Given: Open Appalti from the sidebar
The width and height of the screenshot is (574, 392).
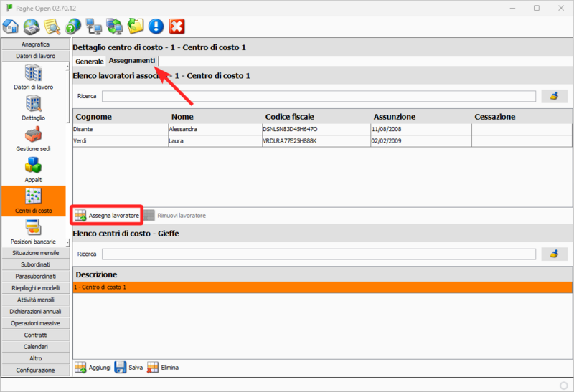Looking at the screenshot, I should (x=33, y=170).
